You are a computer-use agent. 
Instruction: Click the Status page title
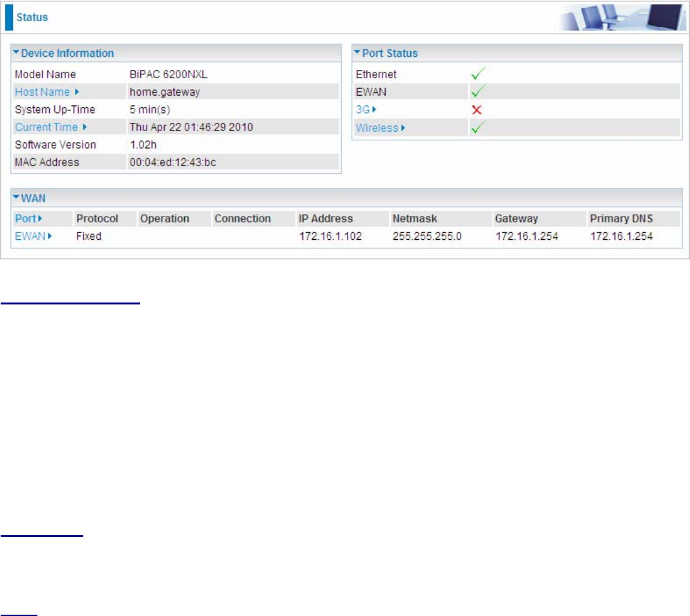[x=32, y=17]
